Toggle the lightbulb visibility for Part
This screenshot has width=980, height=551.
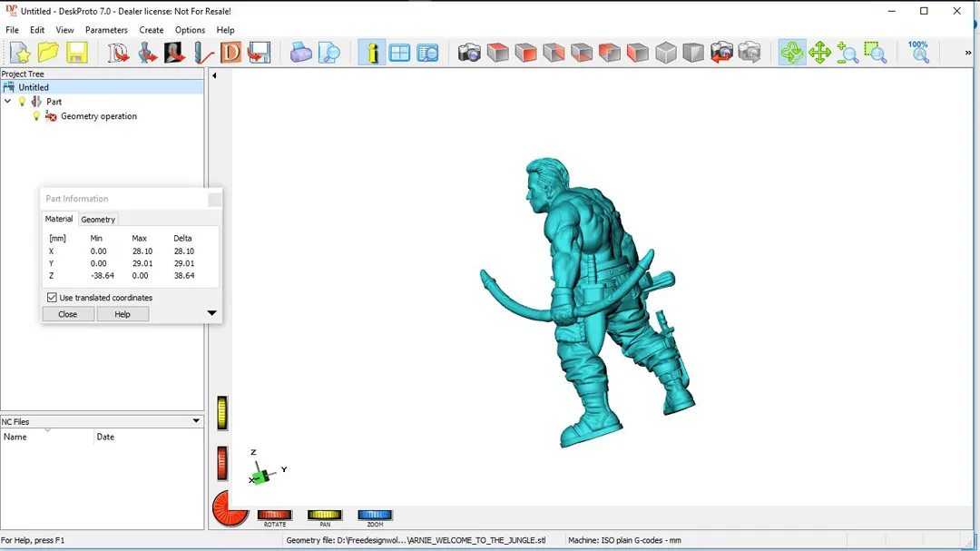tap(22, 102)
